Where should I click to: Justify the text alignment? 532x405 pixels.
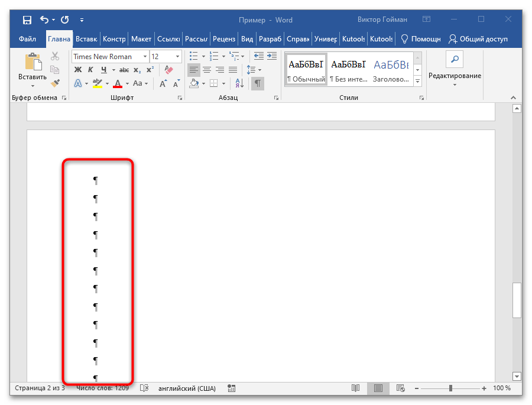[233, 70]
